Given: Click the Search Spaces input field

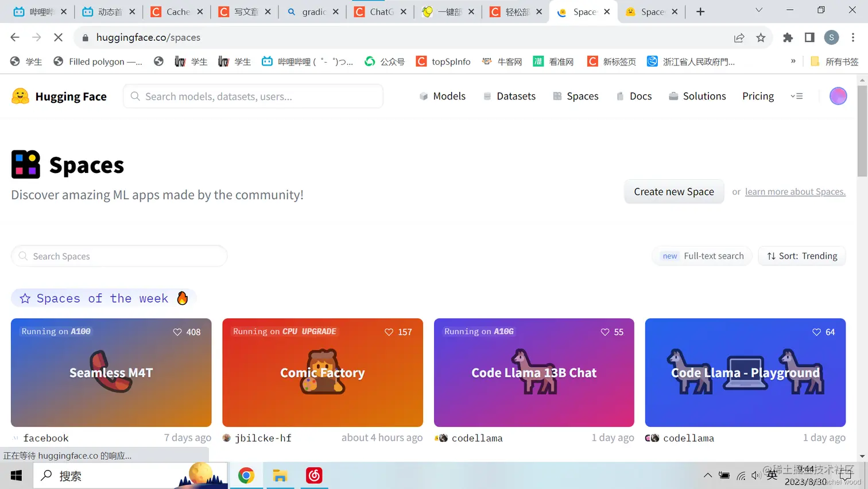Looking at the screenshot, I should (x=119, y=256).
